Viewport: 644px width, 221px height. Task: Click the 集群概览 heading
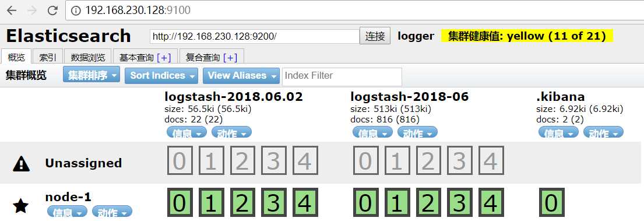click(x=26, y=76)
